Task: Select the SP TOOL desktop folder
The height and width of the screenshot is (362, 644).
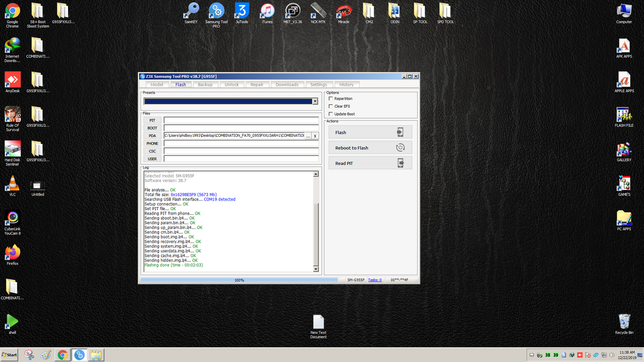Action: [x=420, y=14]
